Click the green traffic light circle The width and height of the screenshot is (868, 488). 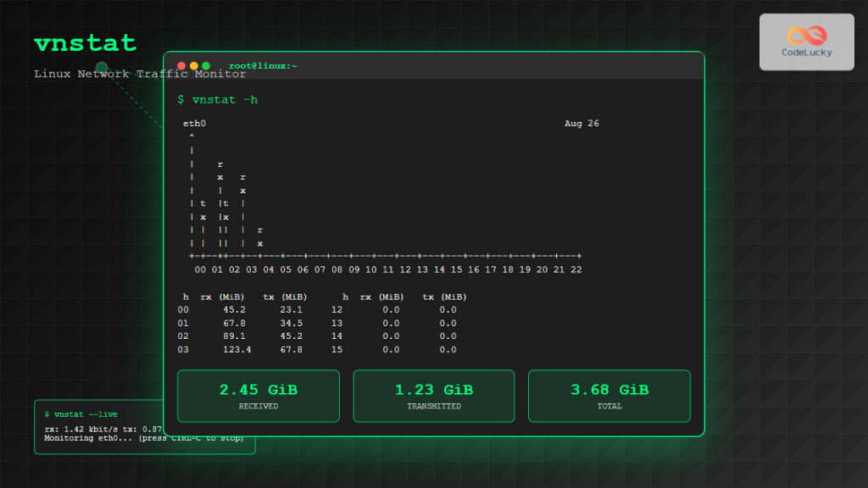coord(205,64)
